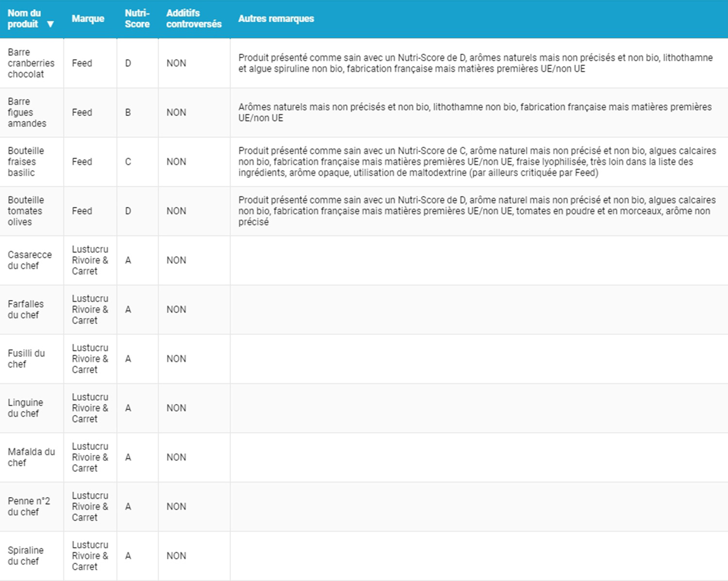Sort by the Marque column header

click(88, 18)
